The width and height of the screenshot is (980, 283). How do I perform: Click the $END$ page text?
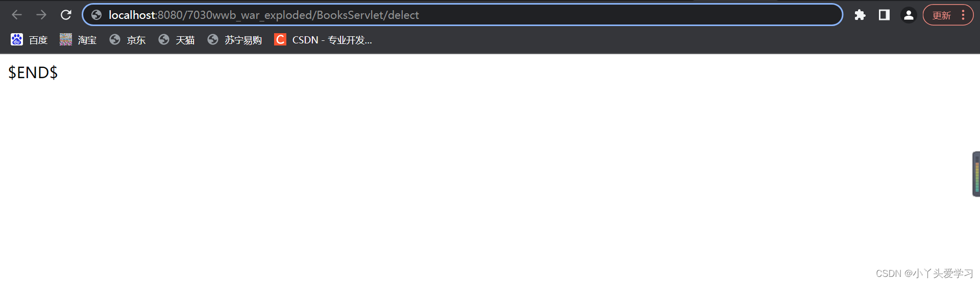coord(33,73)
